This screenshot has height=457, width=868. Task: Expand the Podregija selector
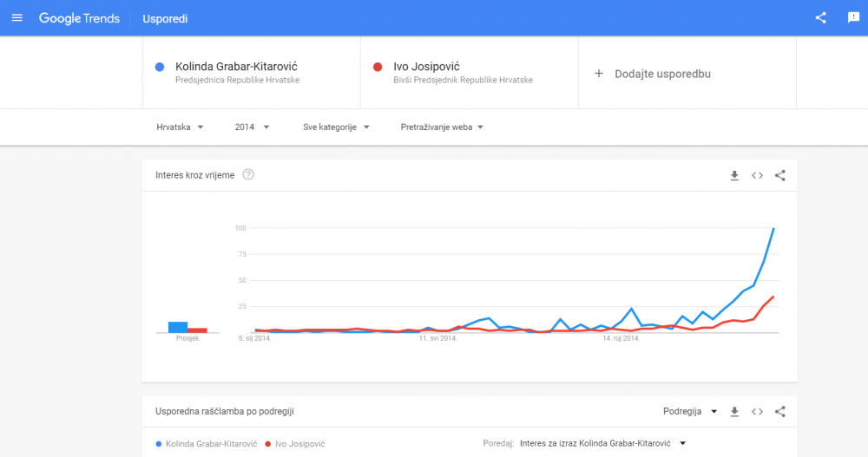[690, 412]
